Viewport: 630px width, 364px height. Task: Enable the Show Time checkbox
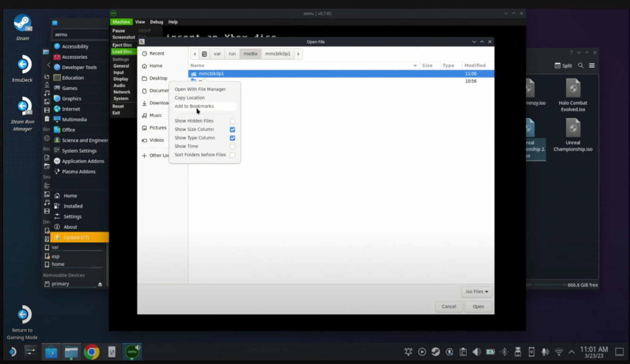point(232,146)
